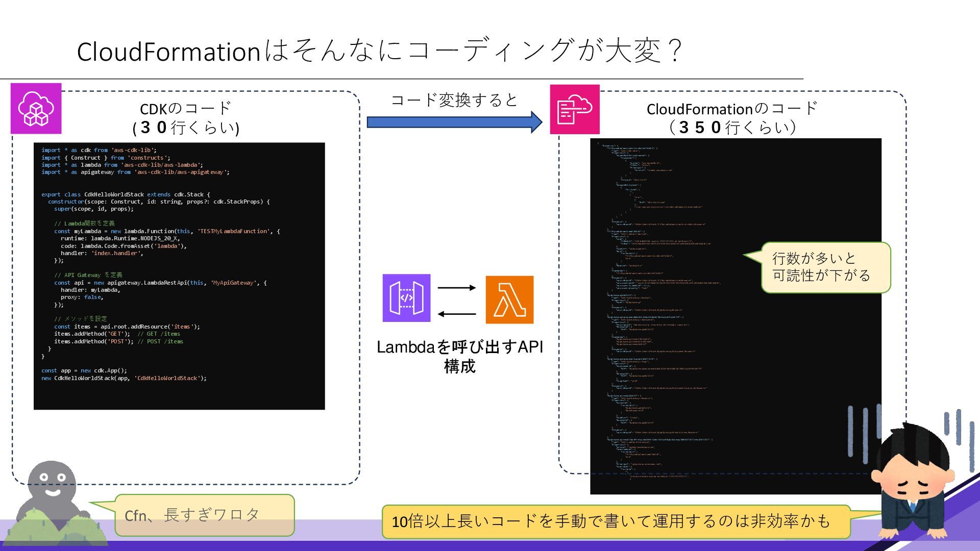The height and width of the screenshot is (551, 980).
Task: Click the CDK code screenshot
Action: point(179,276)
